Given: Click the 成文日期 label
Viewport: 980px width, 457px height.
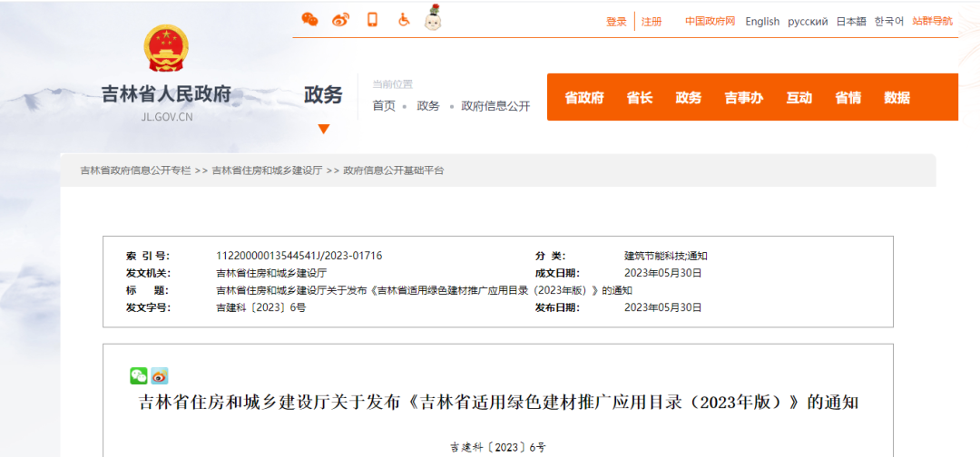Looking at the screenshot, I should pos(557,273).
